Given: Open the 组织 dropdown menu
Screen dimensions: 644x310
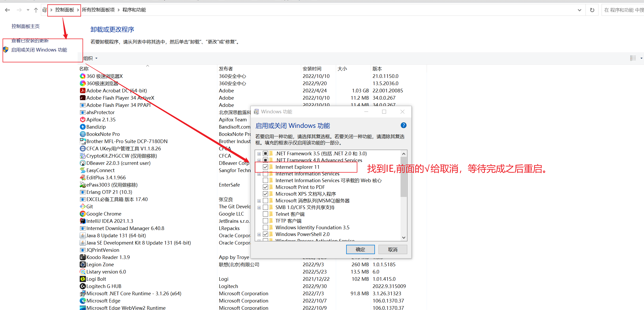Looking at the screenshot, I should 90,58.
